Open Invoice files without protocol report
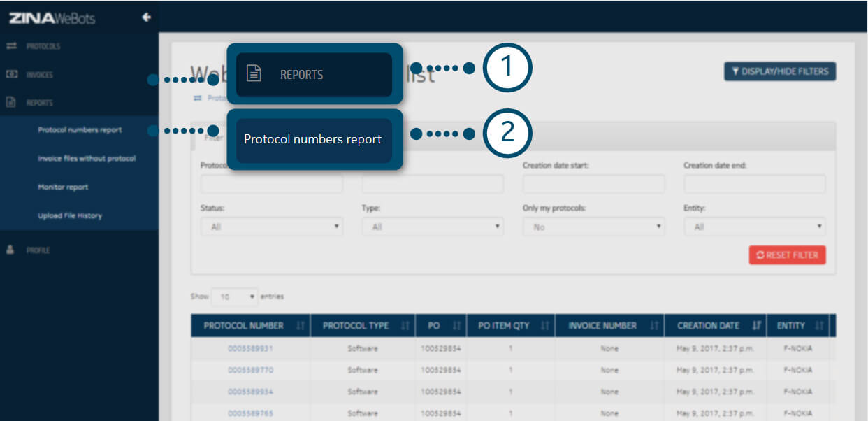Viewport: 868px width, 421px height. (x=87, y=159)
